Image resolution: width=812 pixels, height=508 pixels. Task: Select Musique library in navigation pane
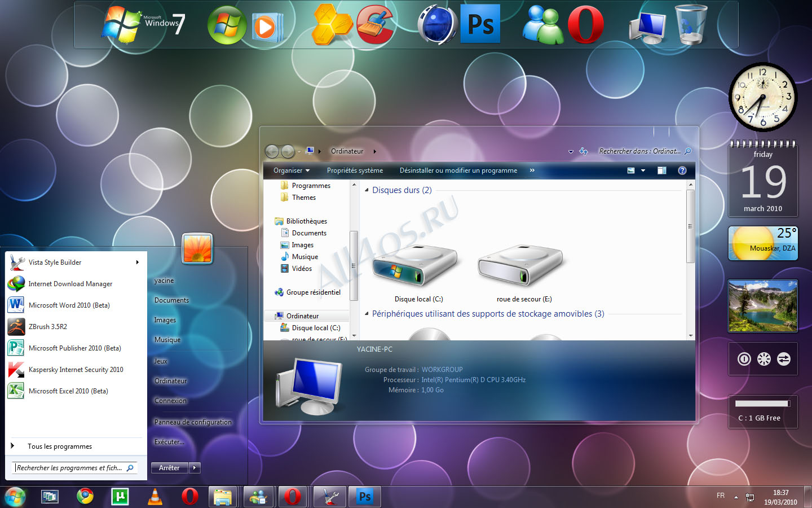(304, 257)
